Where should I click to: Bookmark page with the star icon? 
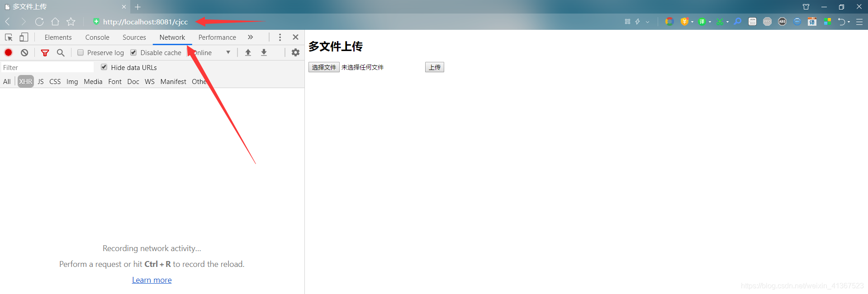click(x=71, y=22)
